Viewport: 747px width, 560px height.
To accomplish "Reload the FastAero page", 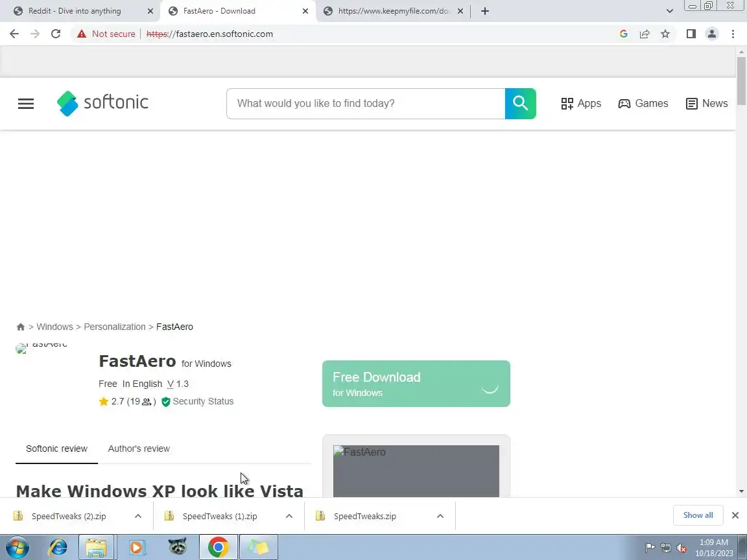I will pos(56,34).
